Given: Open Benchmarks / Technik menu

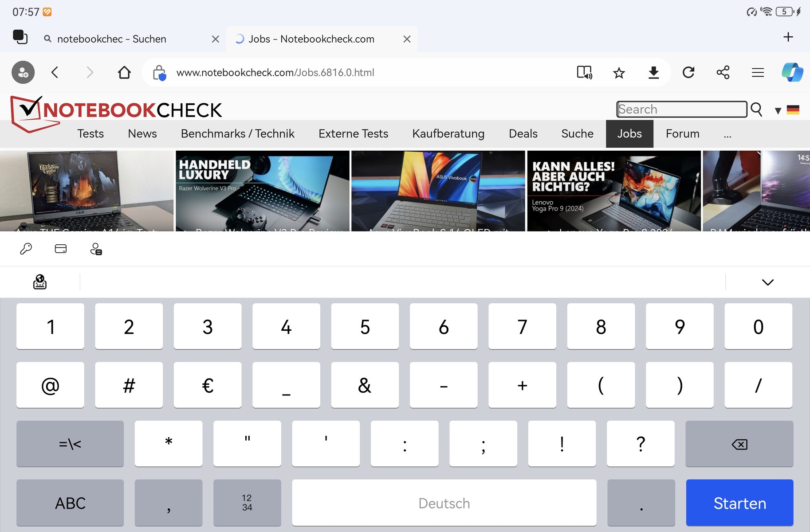Looking at the screenshot, I should (238, 133).
